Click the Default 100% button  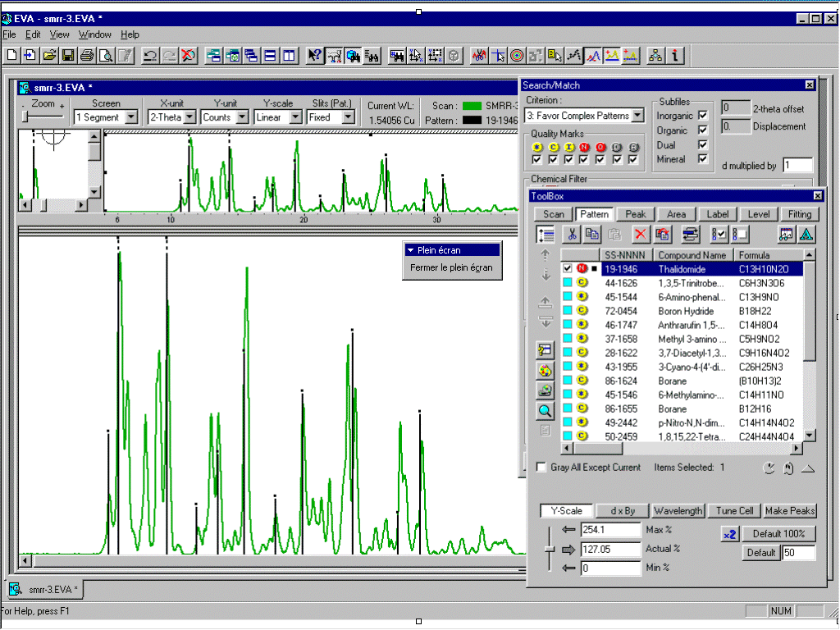778,533
